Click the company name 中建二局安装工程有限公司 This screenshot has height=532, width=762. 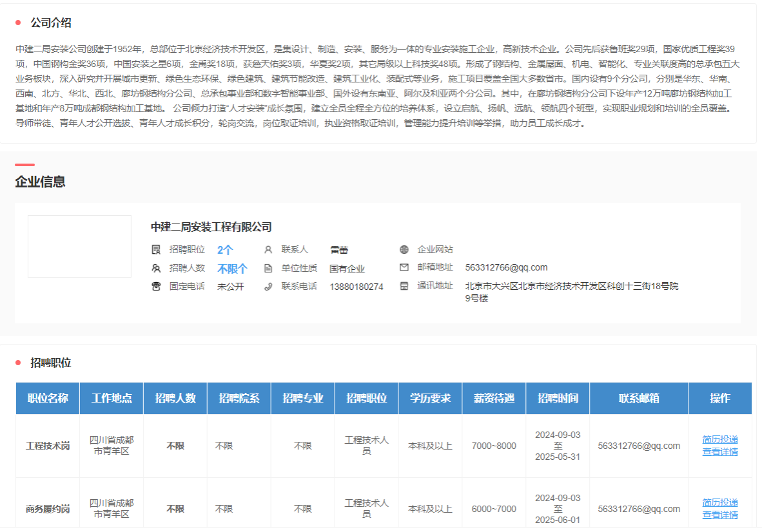click(x=211, y=227)
